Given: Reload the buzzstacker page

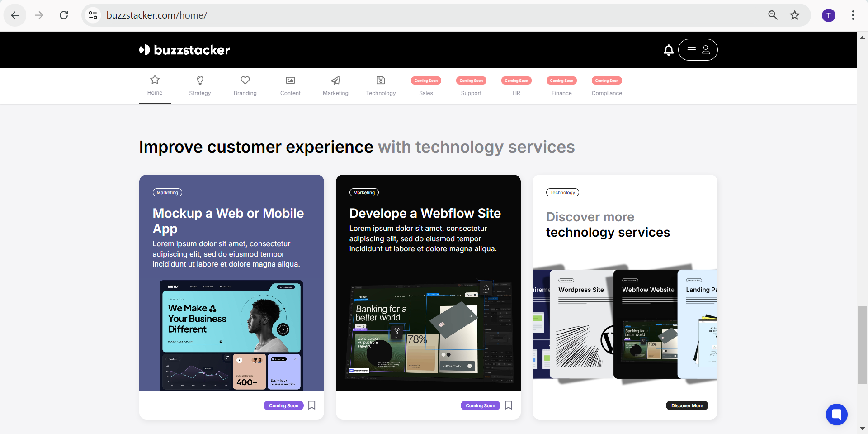Looking at the screenshot, I should coord(64,15).
